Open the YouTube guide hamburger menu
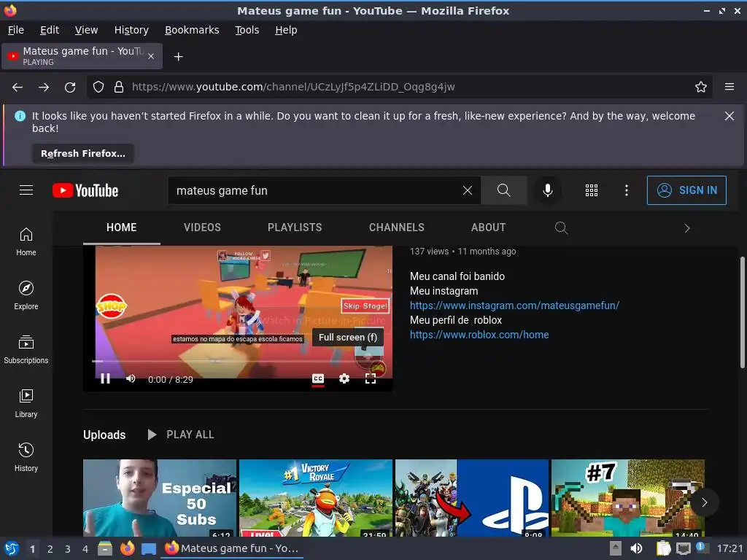The image size is (747, 560). tap(26, 190)
